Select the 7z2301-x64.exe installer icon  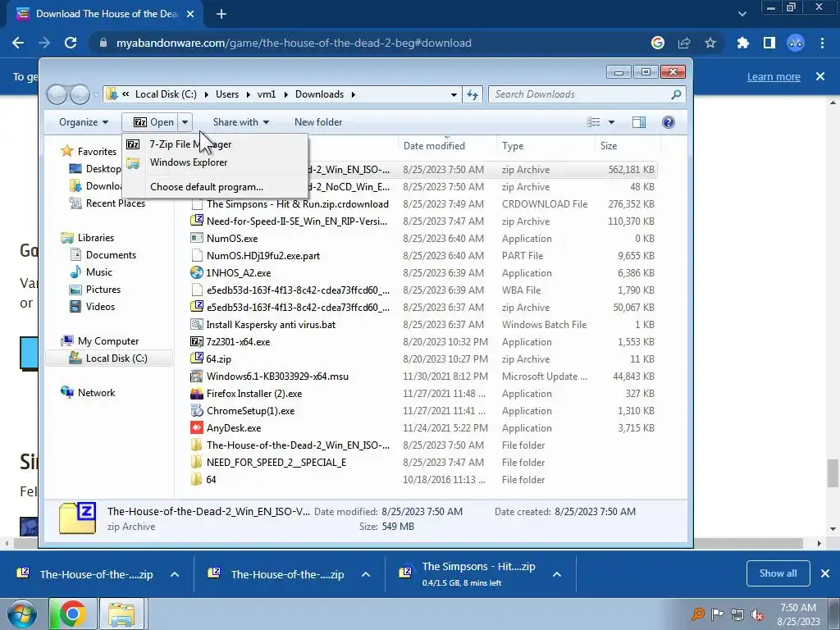point(197,342)
